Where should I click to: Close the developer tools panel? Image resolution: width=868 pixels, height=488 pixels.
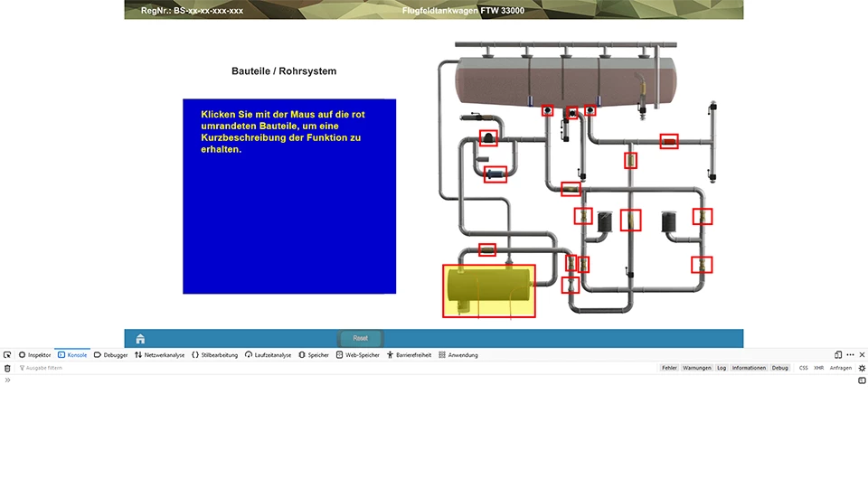coord(862,354)
